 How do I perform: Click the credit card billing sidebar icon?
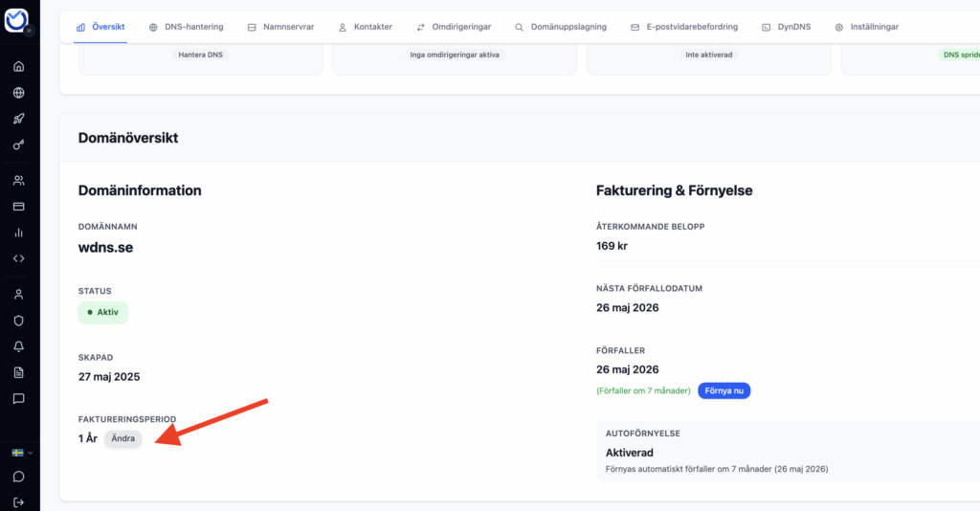(18, 207)
